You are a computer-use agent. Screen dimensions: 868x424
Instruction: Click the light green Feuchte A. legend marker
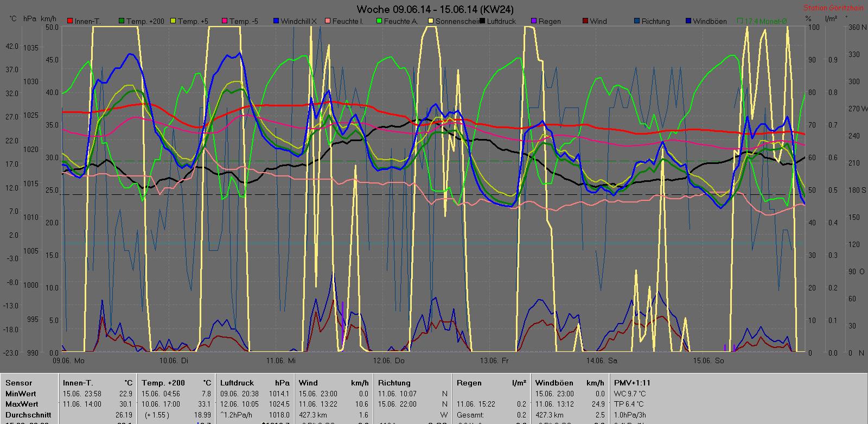(379, 21)
